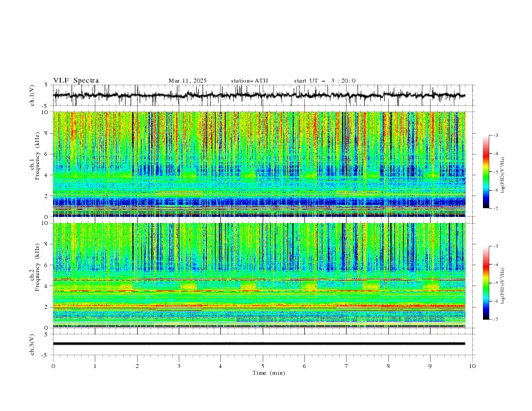This screenshot has height=411, width=532.
Task: Click the "Time (min)" axis title
Action: (x=269, y=373)
